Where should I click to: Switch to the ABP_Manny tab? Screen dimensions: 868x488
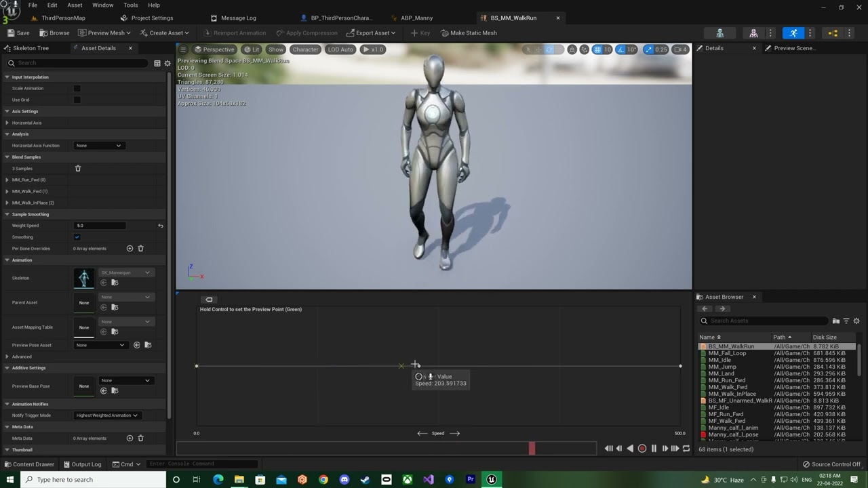tap(417, 18)
